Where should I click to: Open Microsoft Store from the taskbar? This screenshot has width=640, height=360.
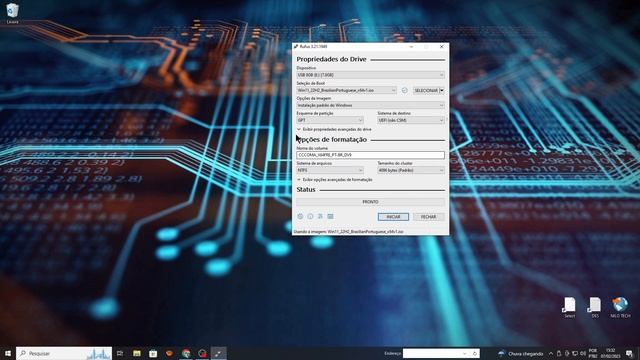coord(153,353)
